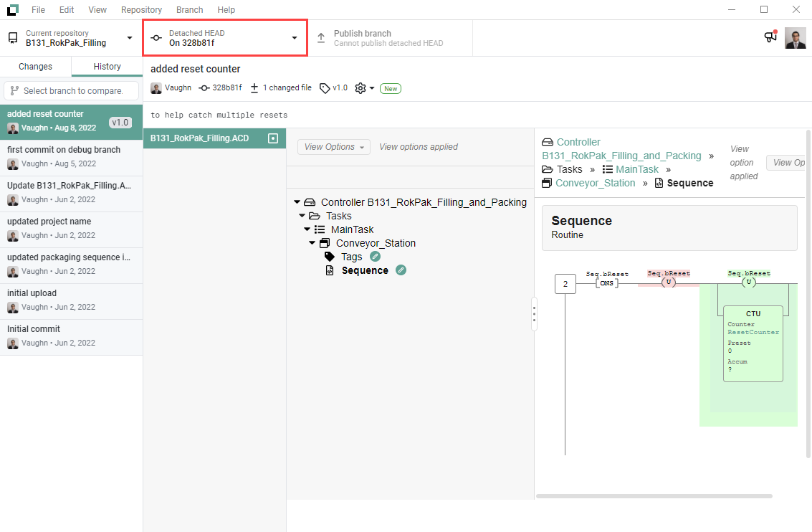This screenshot has width=812, height=532.
Task: Click the user profile avatar
Action: pyautogui.click(x=795, y=38)
